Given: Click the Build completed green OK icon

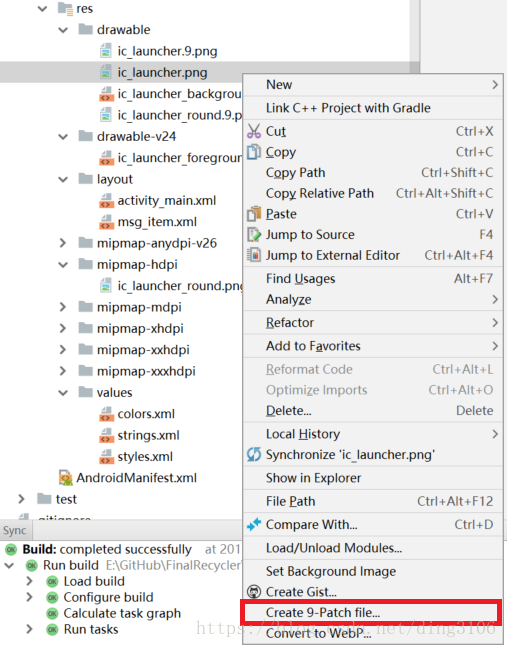Looking at the screenshot, I should (x=11, y=549).
